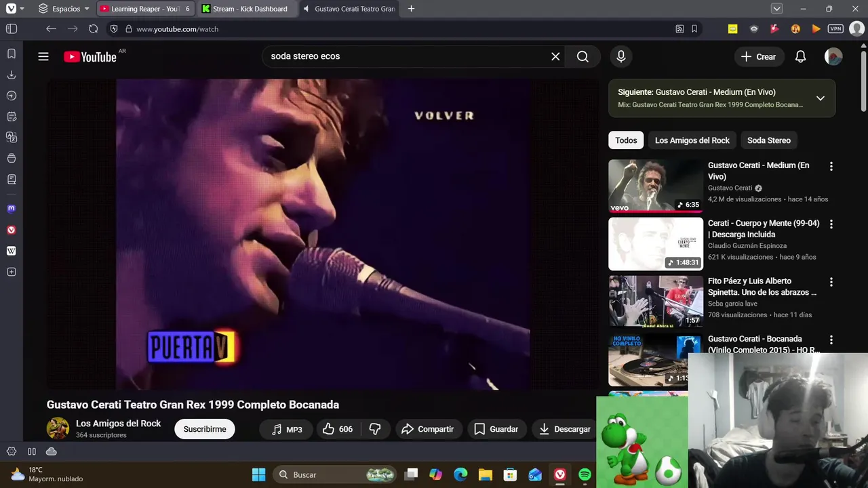Open the YouTube hamburger guide menu
868x488 pixels.
[x=43, y=56]
